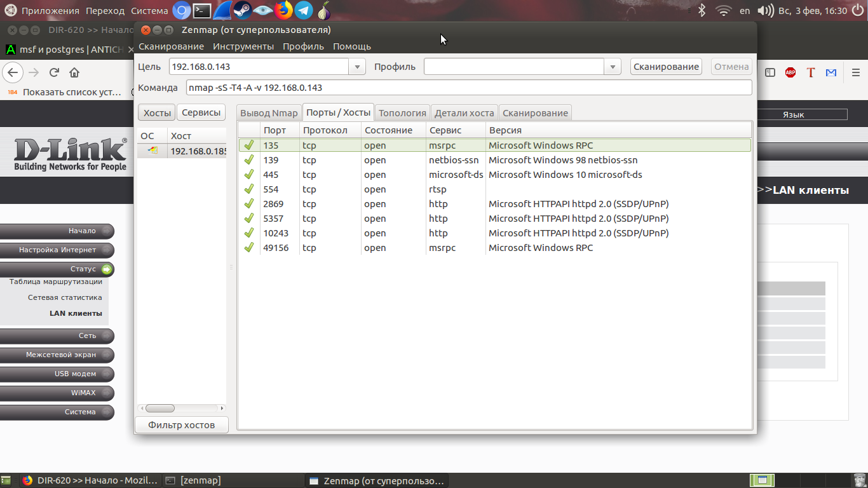Open the terminal launcher in top panel
The width and height of the screenshot is (868, 488).
pos(202,10)
